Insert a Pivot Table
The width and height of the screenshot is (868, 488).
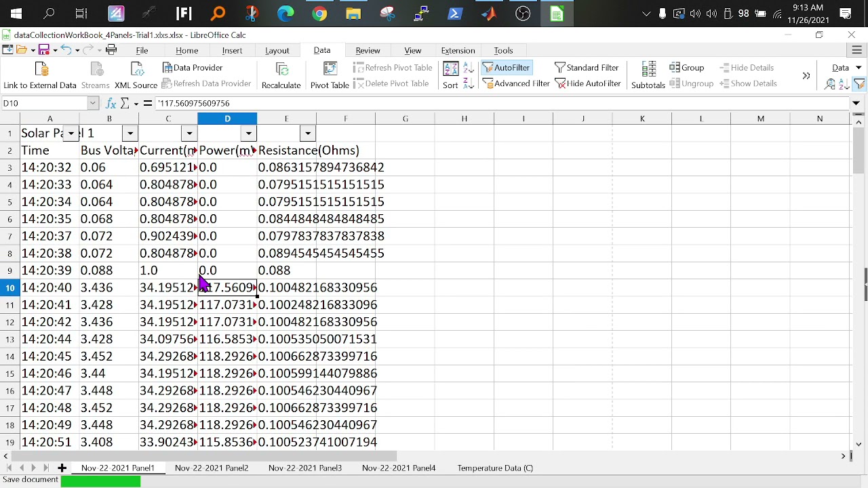click(x=330, y=76)
